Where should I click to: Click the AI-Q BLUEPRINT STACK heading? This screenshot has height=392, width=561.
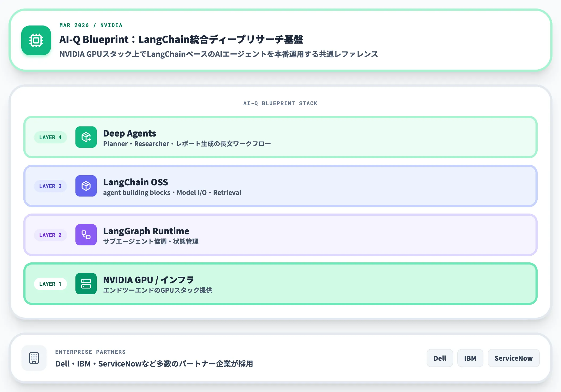(x=280, y=103)
